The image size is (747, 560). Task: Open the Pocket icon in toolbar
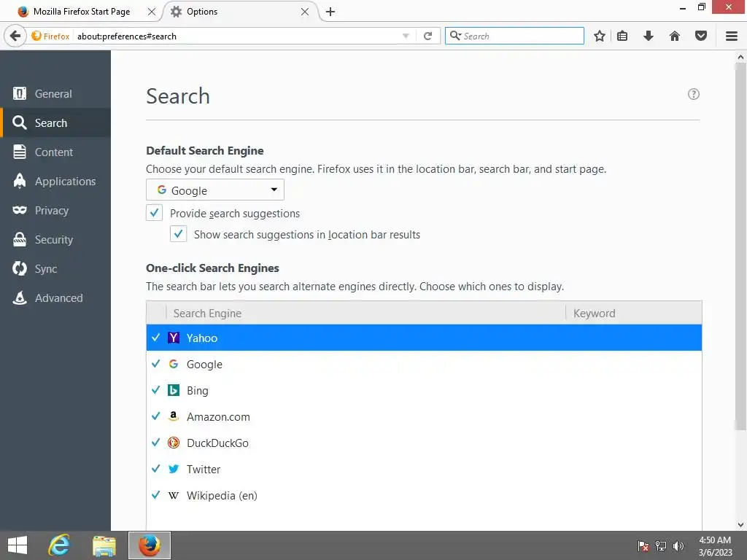701,36
